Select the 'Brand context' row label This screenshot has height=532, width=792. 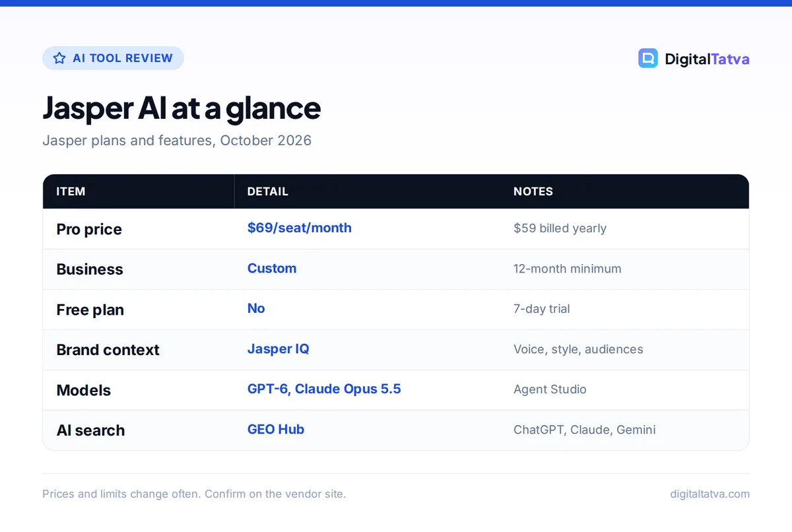pyautogui.click(x=108, y=350)
